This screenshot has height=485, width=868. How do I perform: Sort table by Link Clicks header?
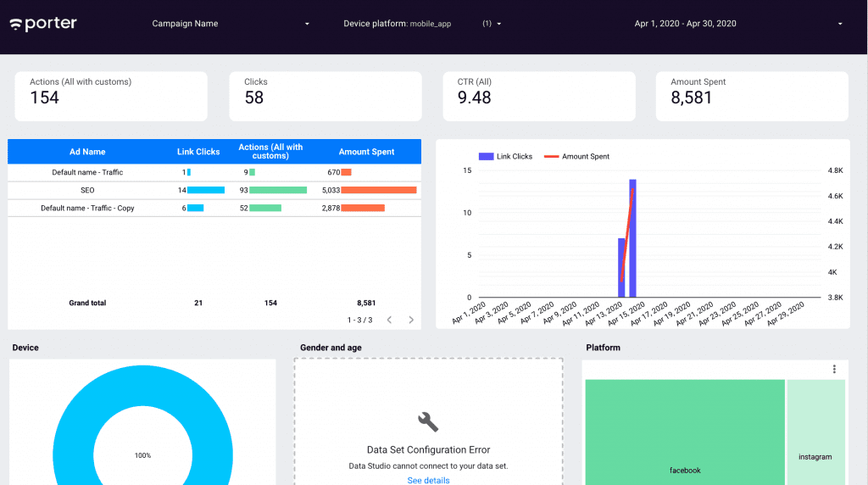198,152
